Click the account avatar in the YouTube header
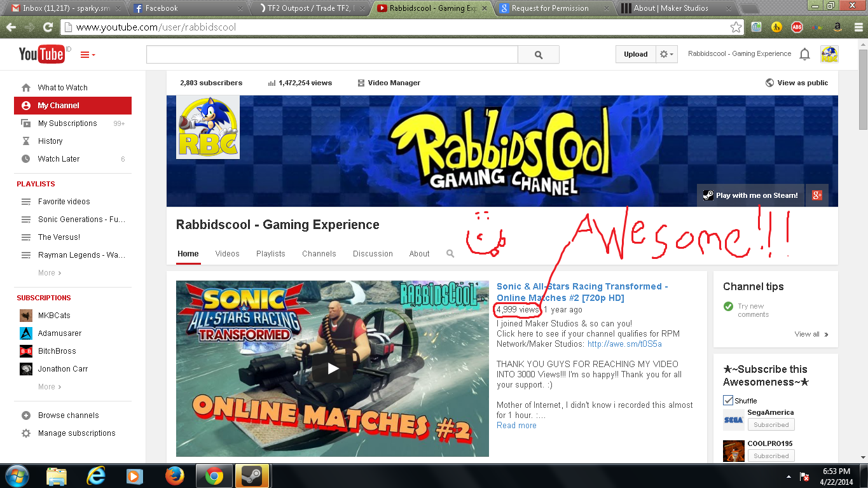Image resolution: width=868 pixels, height=488 pixels. [x=829, y=54]
